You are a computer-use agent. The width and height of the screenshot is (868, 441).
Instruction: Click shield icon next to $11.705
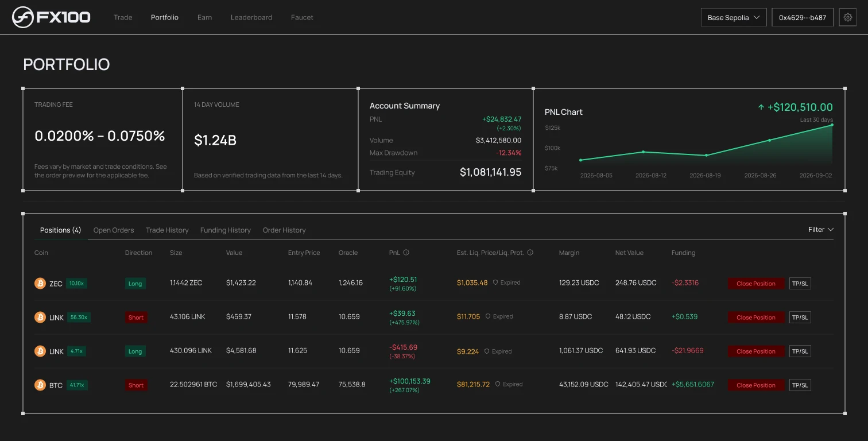coord(488,316)
